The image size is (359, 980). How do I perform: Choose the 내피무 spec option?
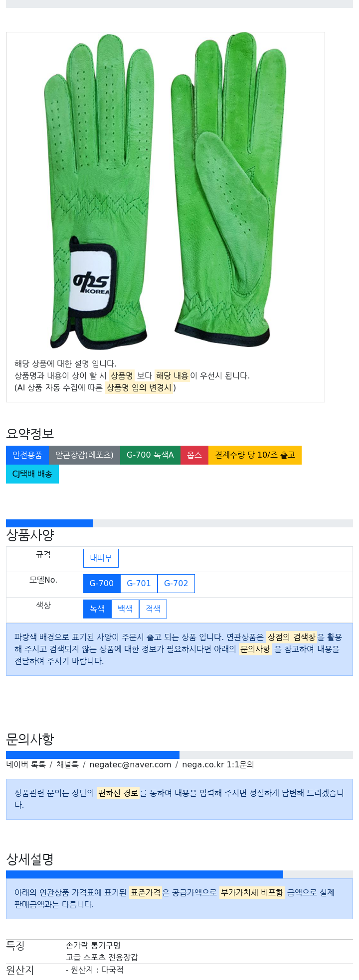(101, 558)
